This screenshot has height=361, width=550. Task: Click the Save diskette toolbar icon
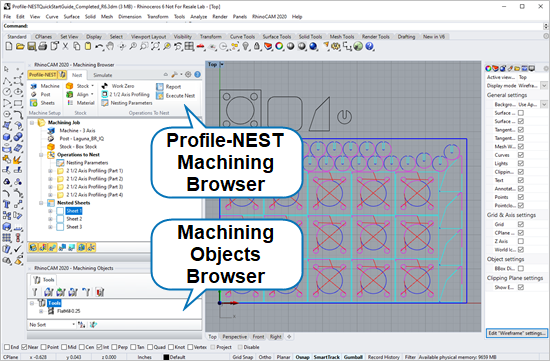click(x=32, y=46)
